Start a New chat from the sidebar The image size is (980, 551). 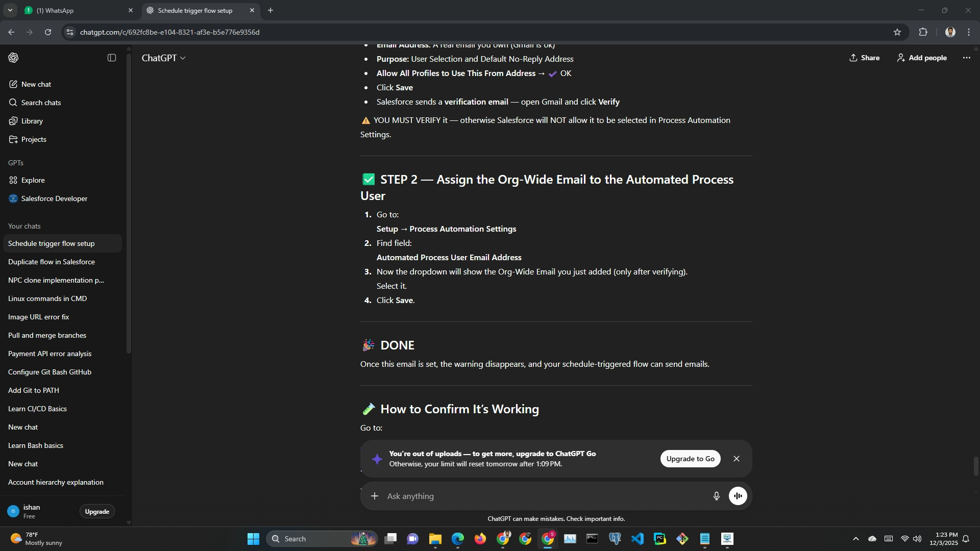[x=36, y=84]
